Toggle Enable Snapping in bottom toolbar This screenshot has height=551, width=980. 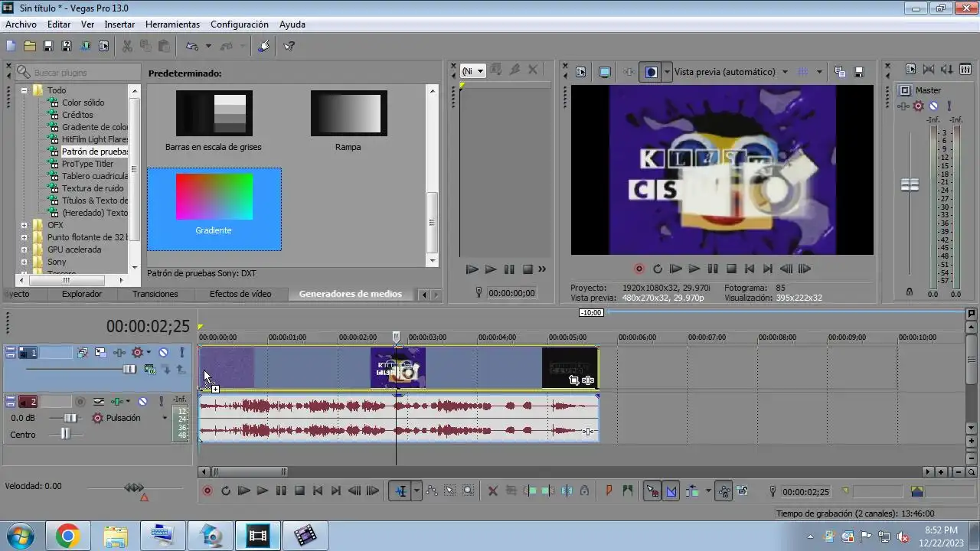point(652,491)
